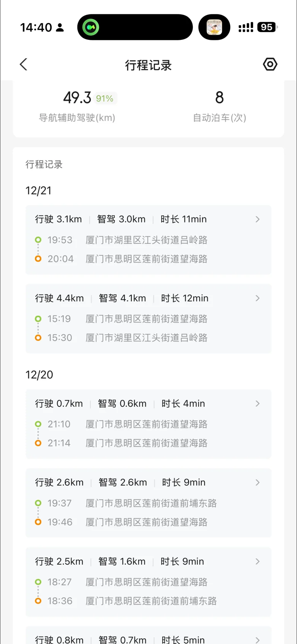Tap the 91% assisted driving badge
Viewport: 297px width, 644px height.
(105, 98)
